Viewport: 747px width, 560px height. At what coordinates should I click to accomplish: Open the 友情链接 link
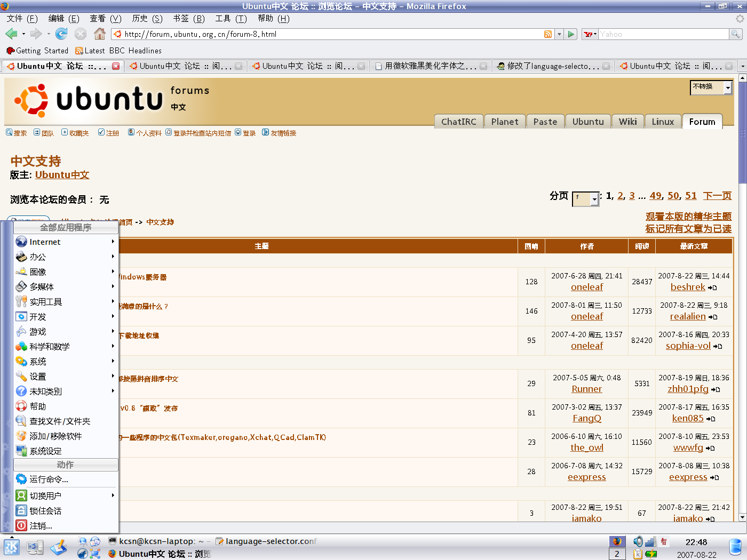[x=279, y=133]
